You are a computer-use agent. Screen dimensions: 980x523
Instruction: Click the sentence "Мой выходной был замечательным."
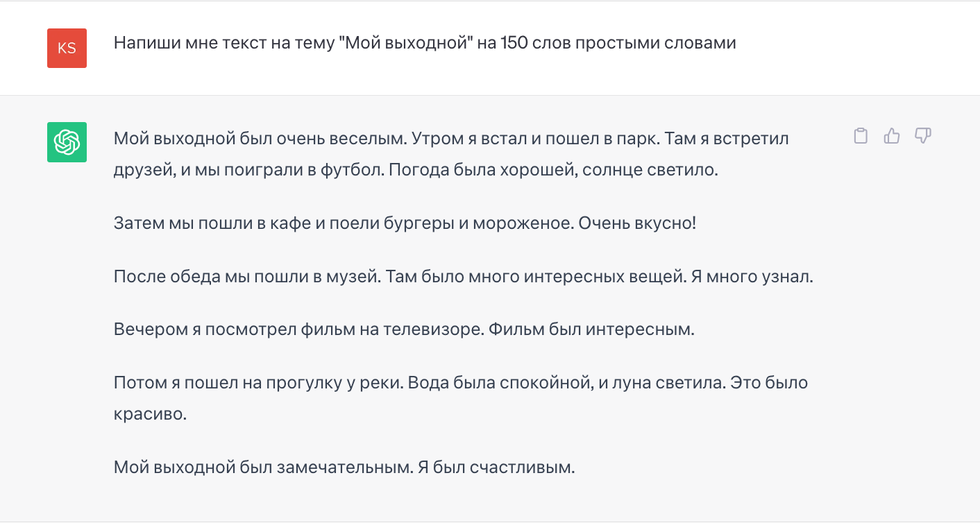tap(263, 468)
